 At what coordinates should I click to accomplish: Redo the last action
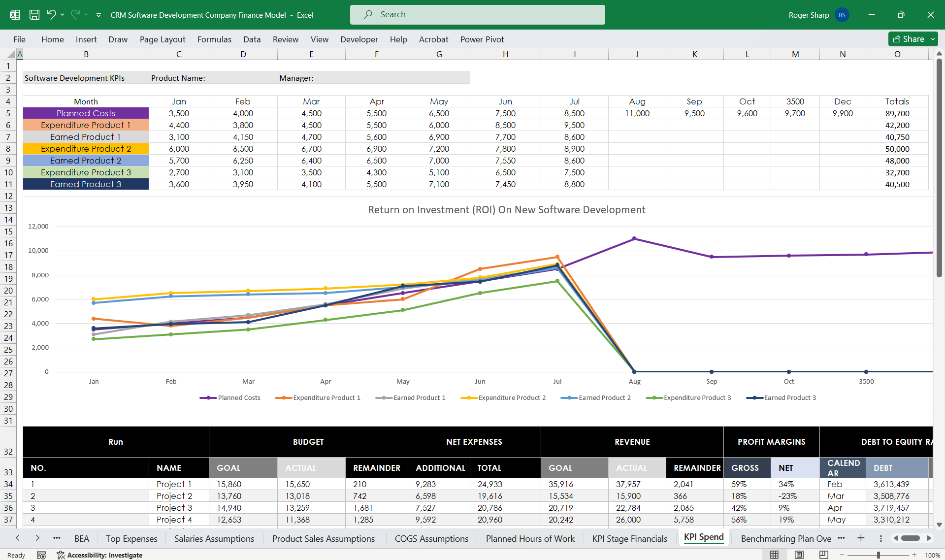tap(75, 15)
